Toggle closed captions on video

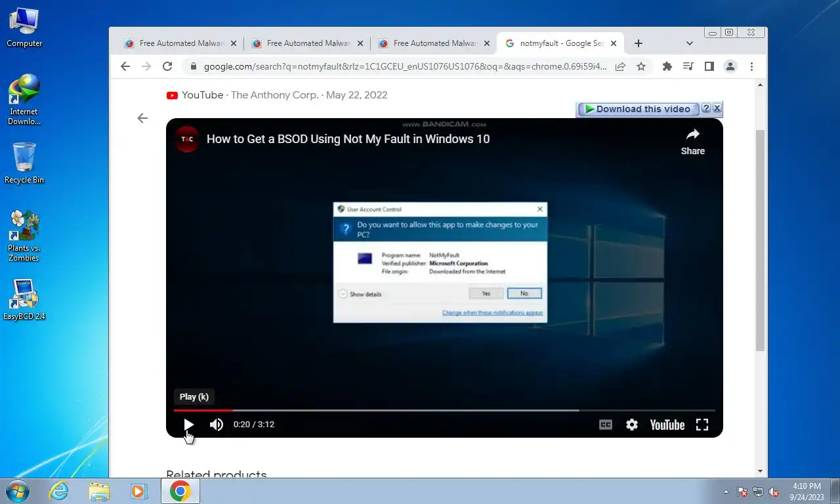click(x=606, y=425)
